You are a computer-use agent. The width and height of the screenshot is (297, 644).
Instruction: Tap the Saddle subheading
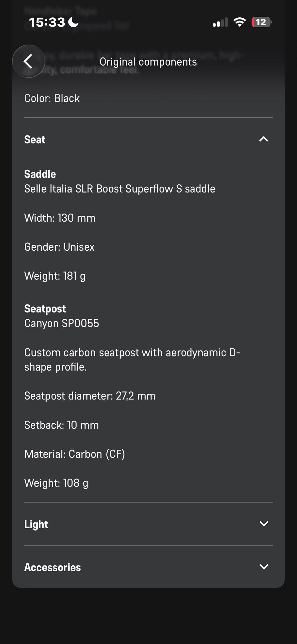(x=40, y=174)
